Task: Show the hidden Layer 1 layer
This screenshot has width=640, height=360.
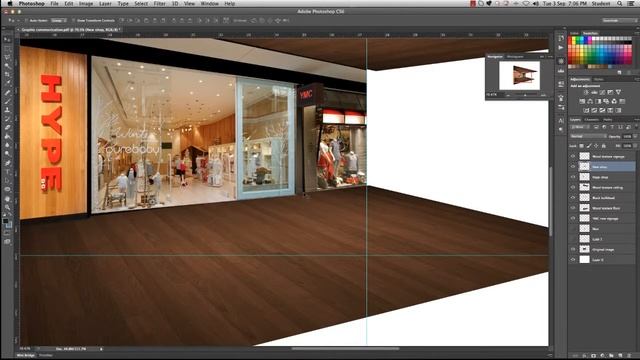Action: tap(573, 239)
